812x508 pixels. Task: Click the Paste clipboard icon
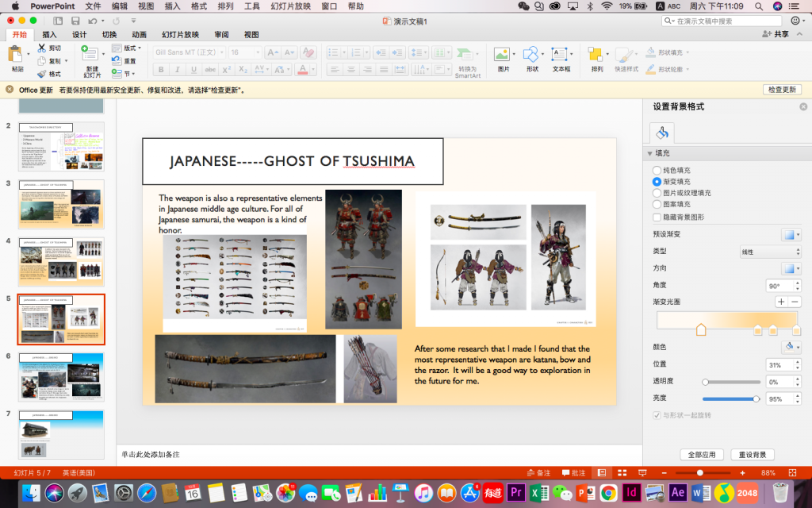[x=16, y=55]
